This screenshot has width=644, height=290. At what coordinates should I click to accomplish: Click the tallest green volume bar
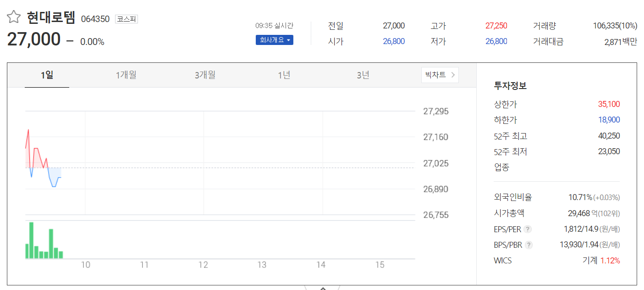[31, 240]
